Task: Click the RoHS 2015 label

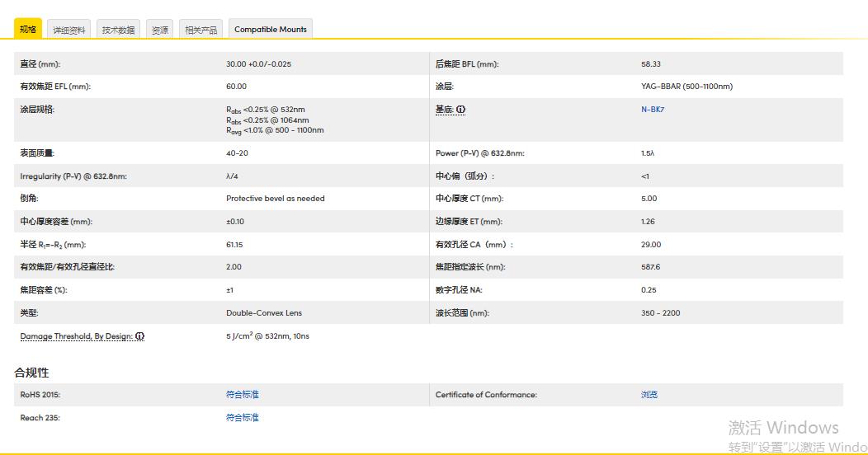Action: 40,395
